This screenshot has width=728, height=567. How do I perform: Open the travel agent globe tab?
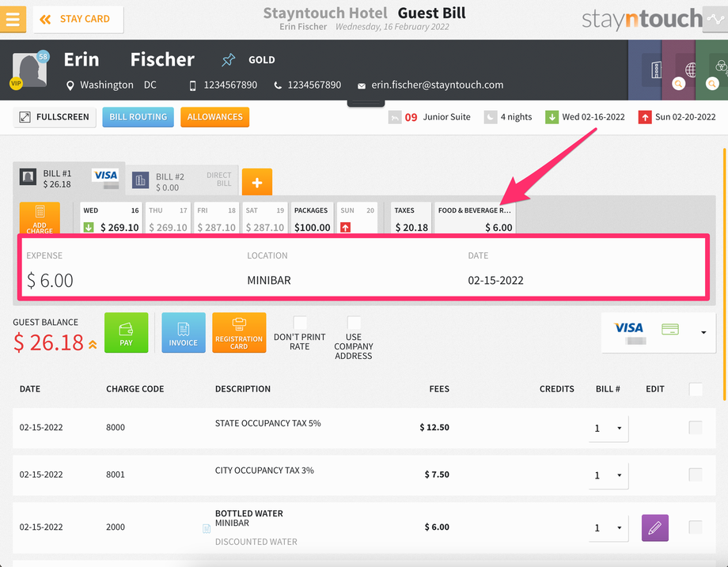pyautogui.click(x=679, y=70)
